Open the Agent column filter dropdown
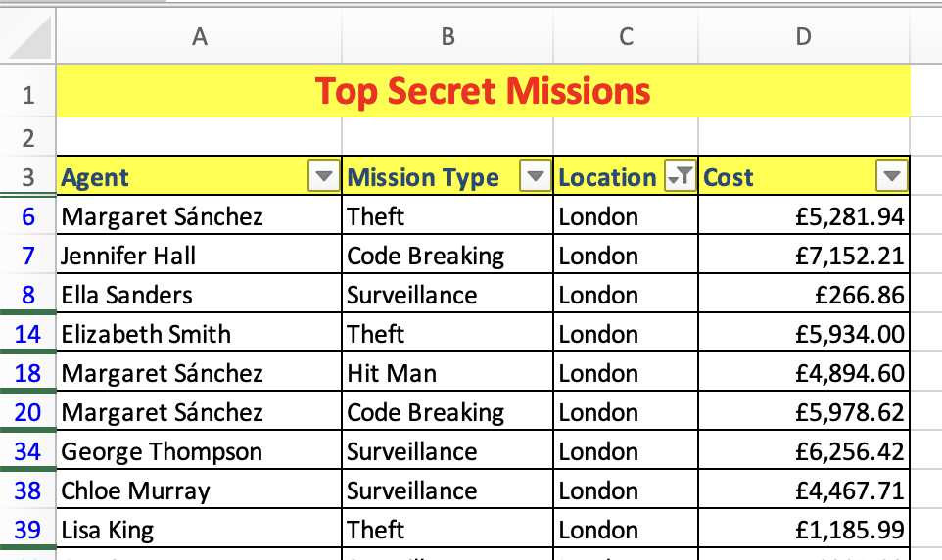Image resolution: width=942 pixels, height=560 pixels. tap(323, 177)
